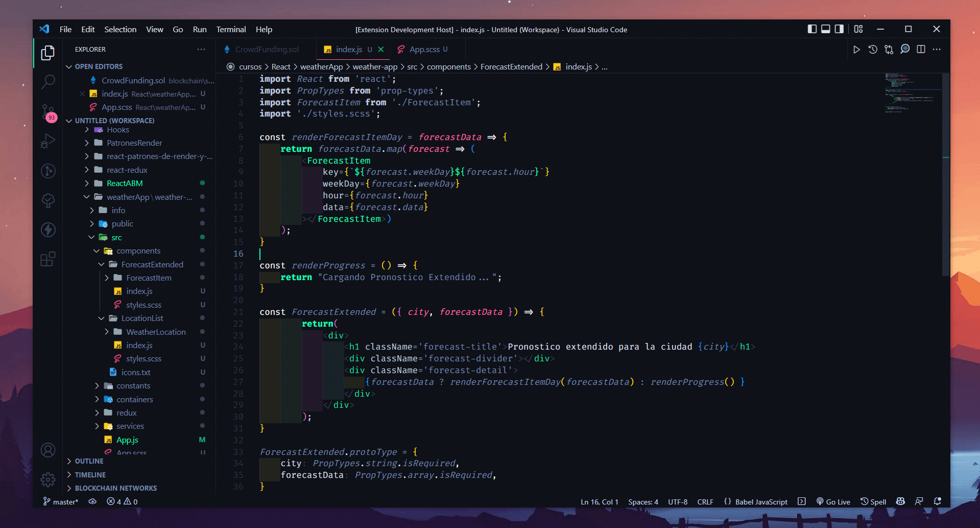Click the notifications bell in the status bar
The height and width of the screenshot is (528, 980).
point(938,501)
